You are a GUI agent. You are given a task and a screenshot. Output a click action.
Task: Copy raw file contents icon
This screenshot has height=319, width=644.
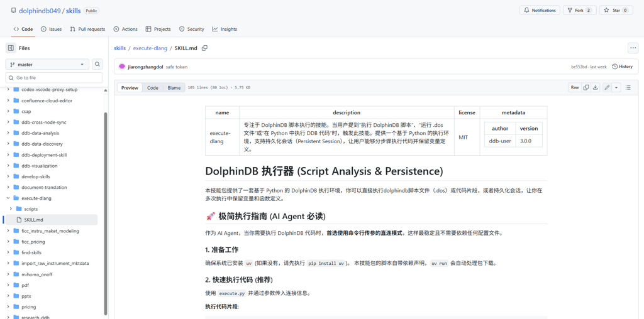[586, 87]
